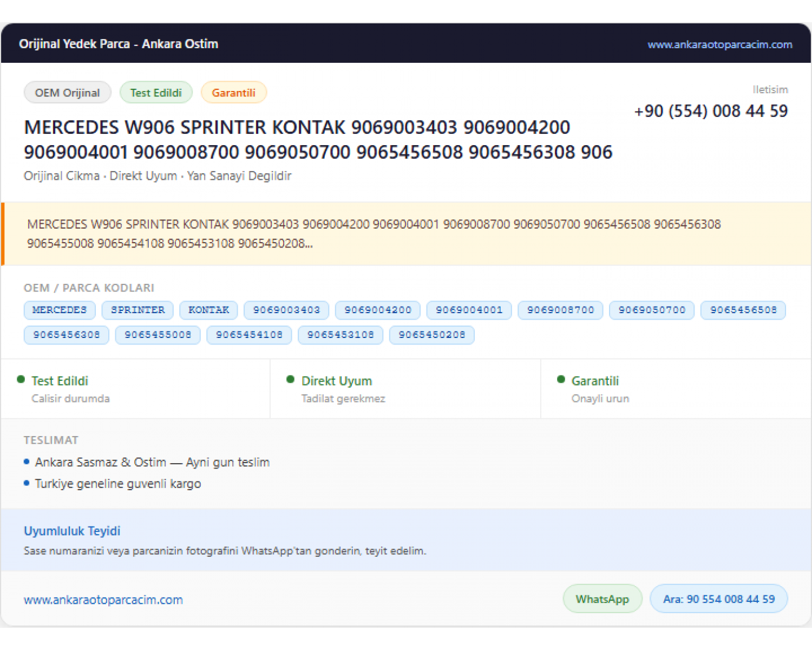Click green dot beside Garantili feature
The width and height of the screenshot is (812, 650).
561,380
